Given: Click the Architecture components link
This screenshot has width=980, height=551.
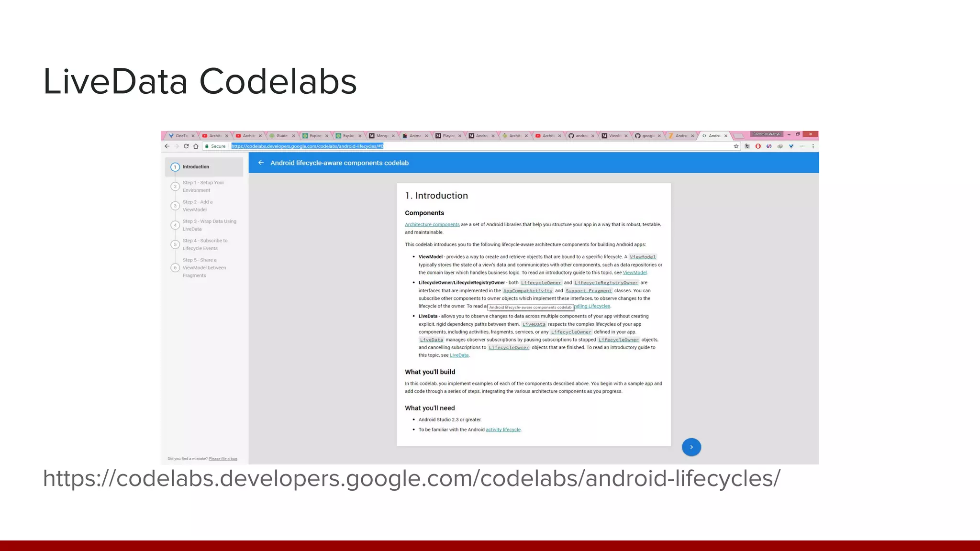Looking at the screenshot, I should tap(432, 224).
